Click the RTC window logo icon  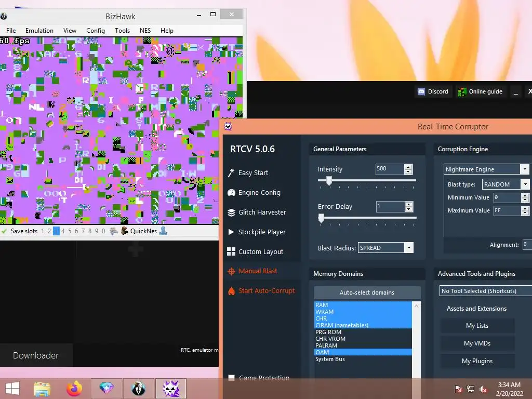tap(228, 127)
